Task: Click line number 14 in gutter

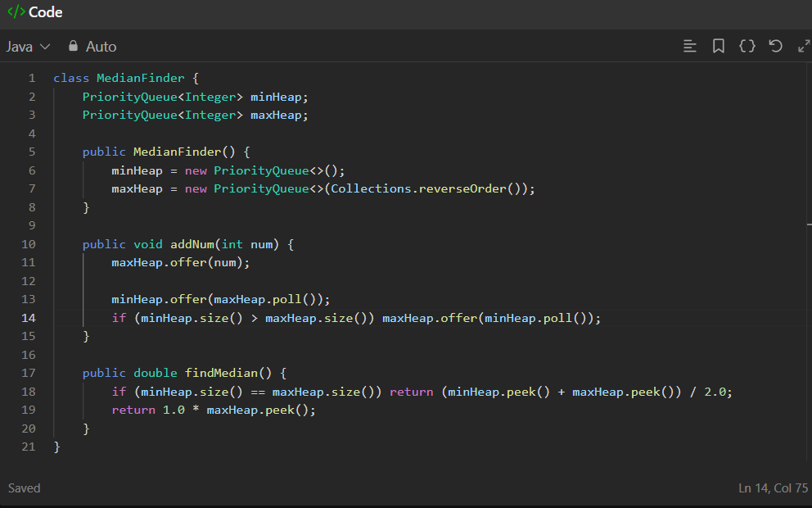Action: 29,318
